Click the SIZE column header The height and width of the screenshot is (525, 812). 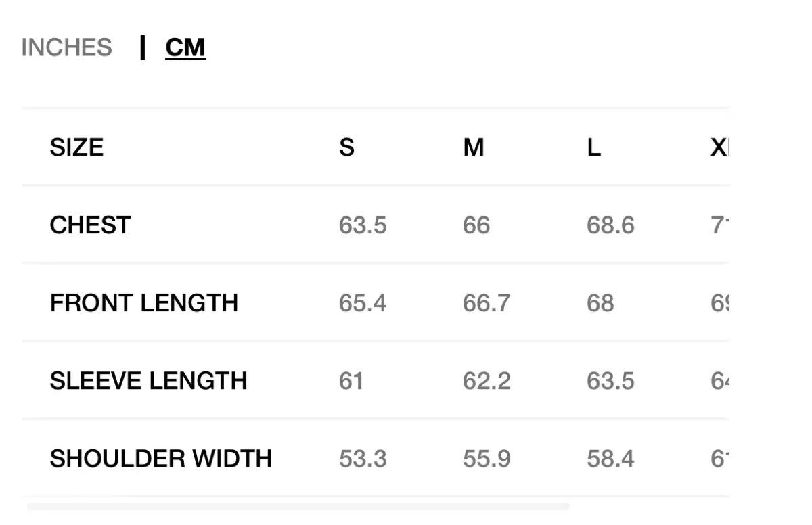click(76, 147)
